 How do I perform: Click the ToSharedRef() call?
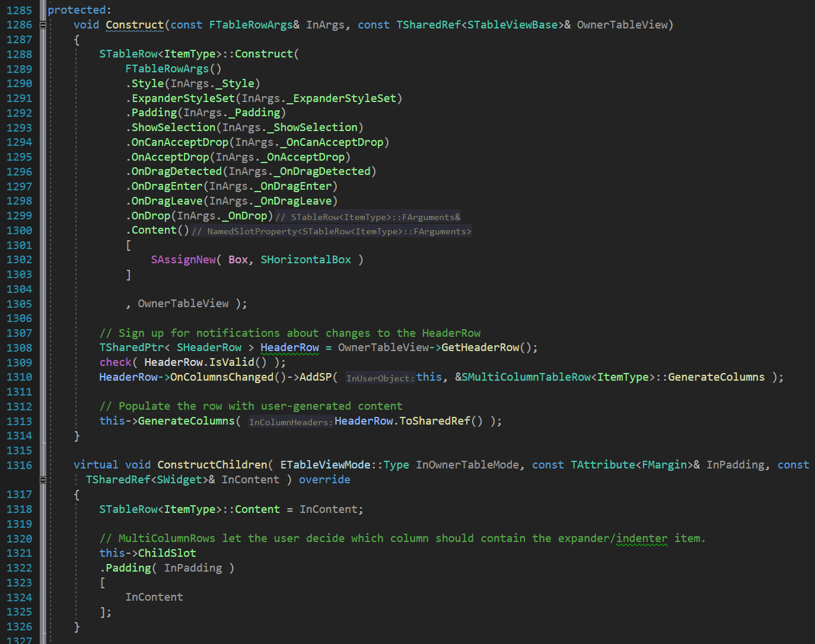tap(441, 421)
